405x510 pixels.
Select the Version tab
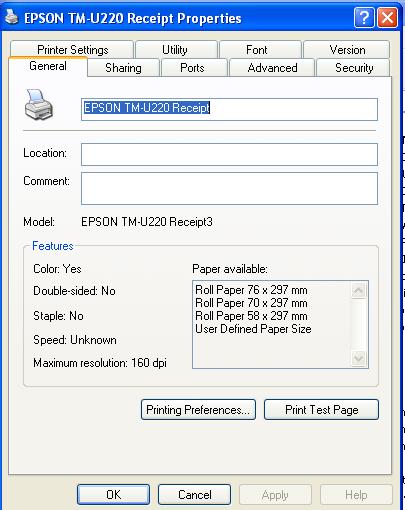[346, 49]
